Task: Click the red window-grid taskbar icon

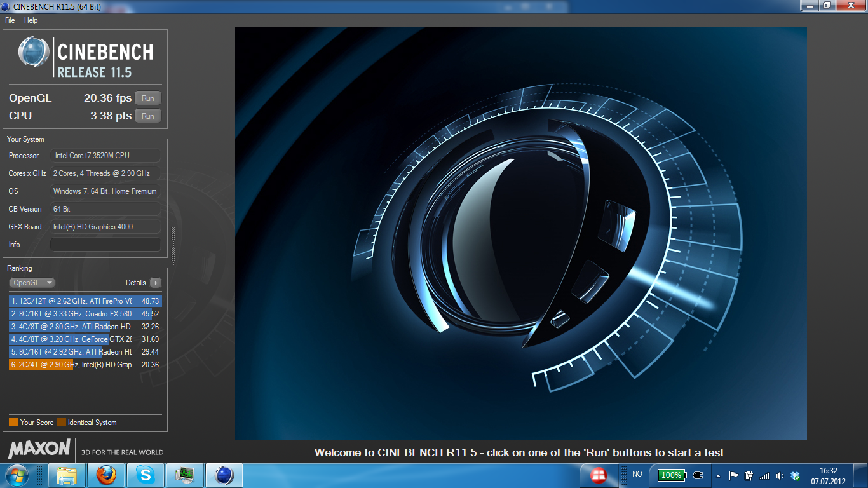Action: point(598,475)
